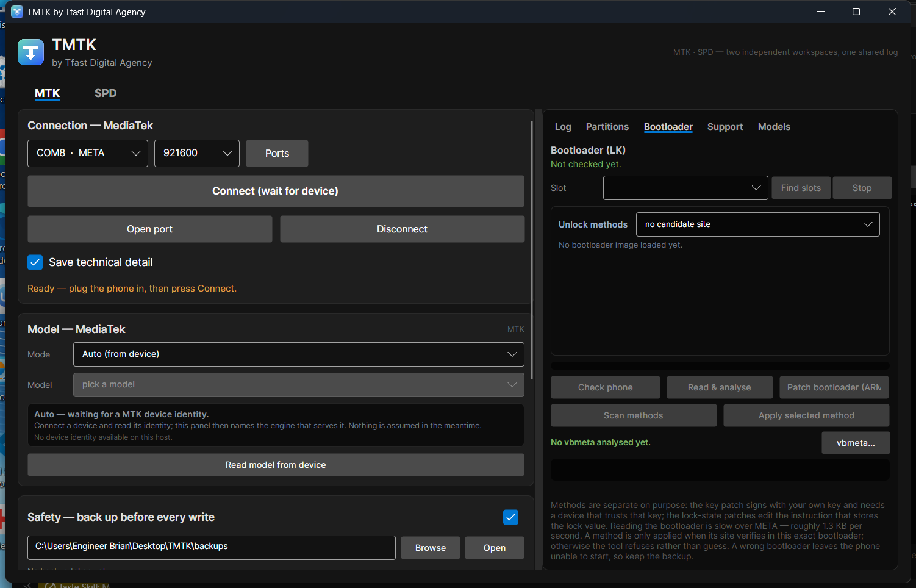Expand the Unlock methods dropdown
This screenshot has width=916, height=588.
tap(758, 224)
